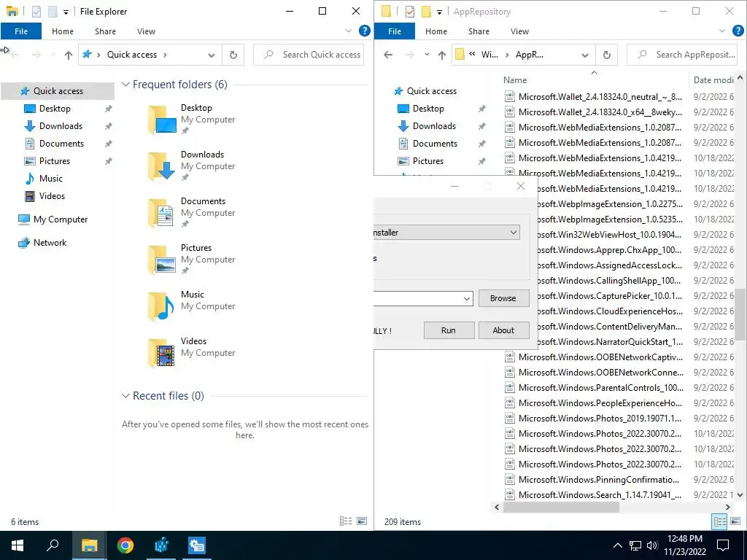The height and width of the screenshot is (560, 747).
Task: Open Google Chrome from the taskbar
Action: point(125,545)
